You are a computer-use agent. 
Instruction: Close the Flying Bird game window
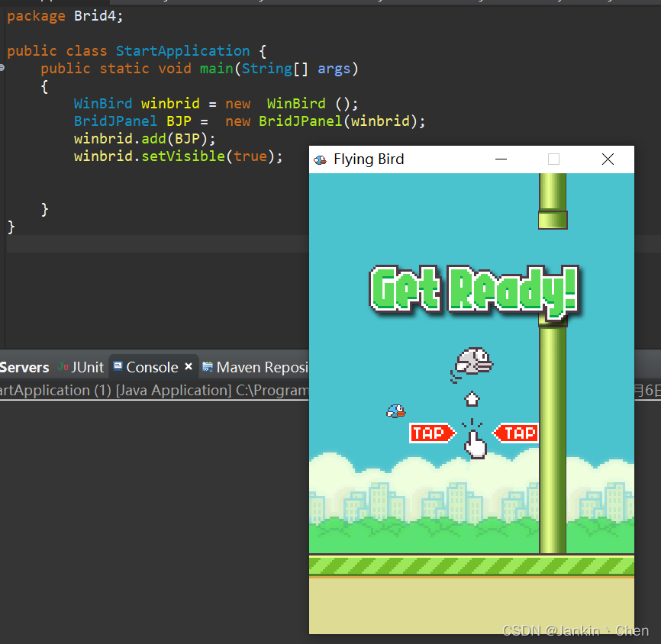tap(608, 159)
